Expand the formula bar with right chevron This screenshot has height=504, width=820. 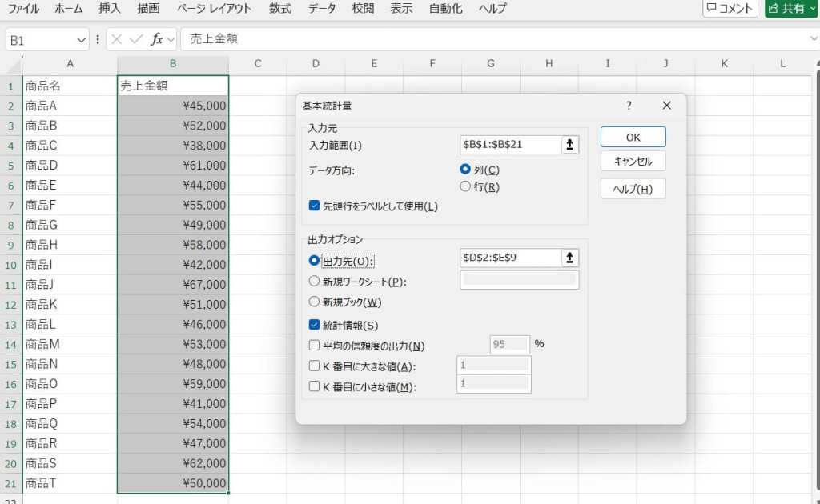[x=814, y=38]
